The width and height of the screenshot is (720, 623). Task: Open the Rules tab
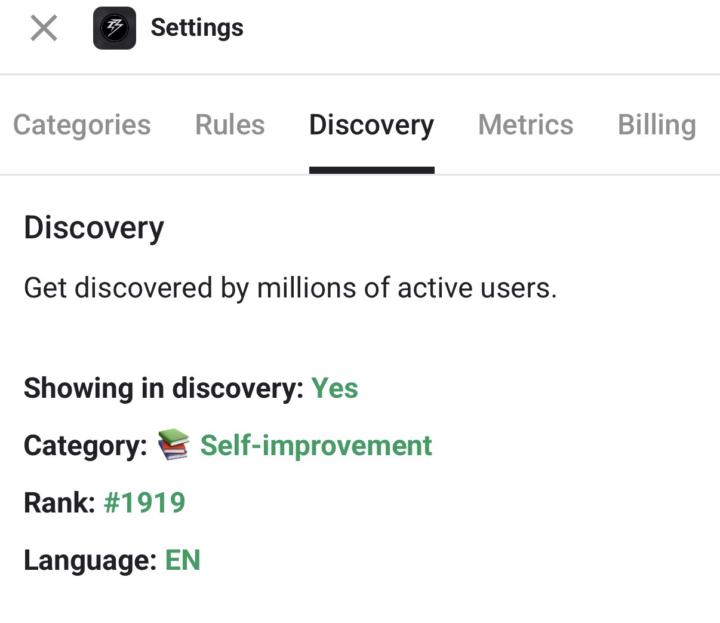(x=230, y=125)
